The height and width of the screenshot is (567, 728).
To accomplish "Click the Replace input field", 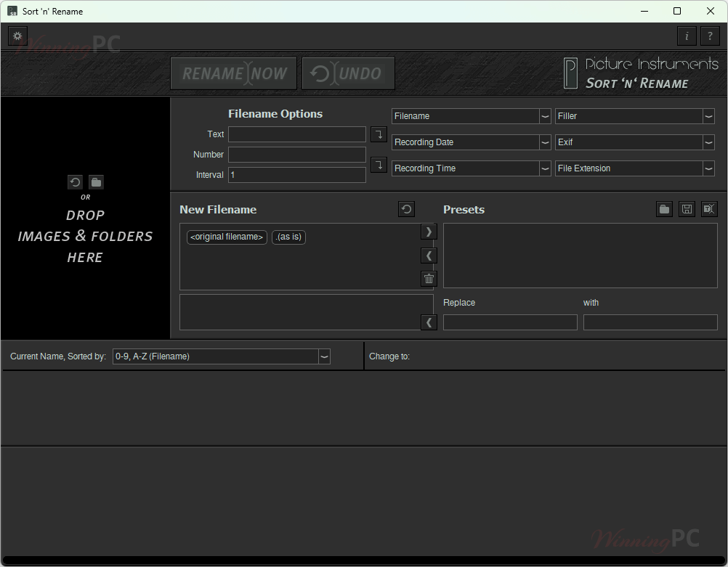I will 510,322.
